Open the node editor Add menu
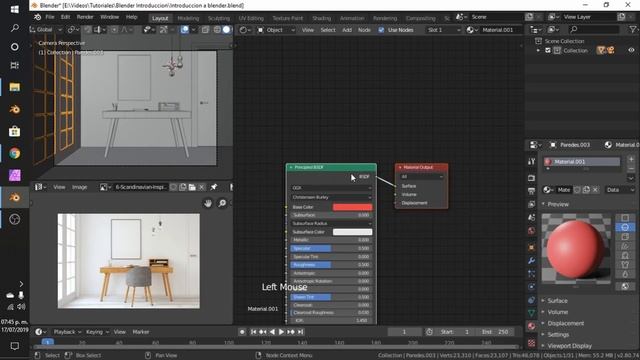The height and width of the screenshot is (360, 640). pos(347,30)
